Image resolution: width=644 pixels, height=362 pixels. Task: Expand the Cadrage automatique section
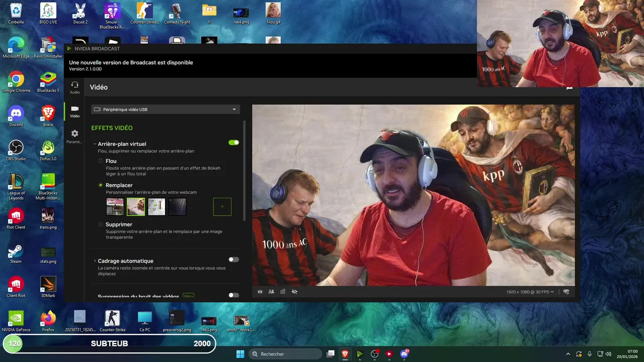(x=95, y=261)
